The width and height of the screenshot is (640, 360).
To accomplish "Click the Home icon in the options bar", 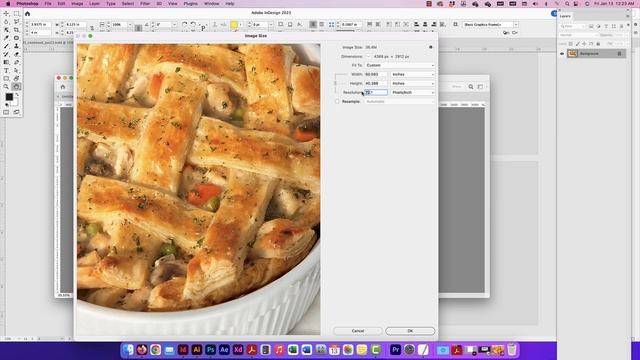I will (x=27, y=13).
